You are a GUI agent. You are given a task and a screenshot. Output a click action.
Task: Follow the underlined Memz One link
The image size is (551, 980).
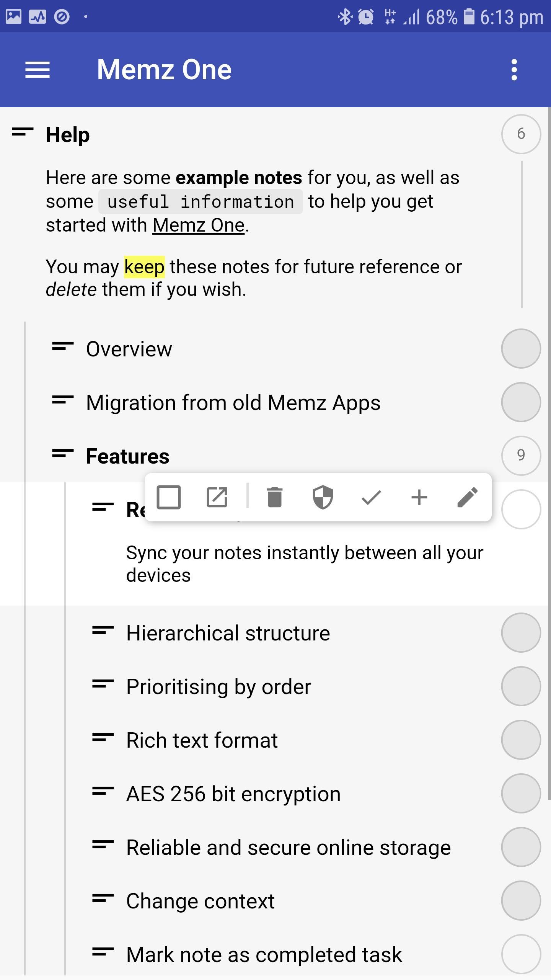[198, 225]
